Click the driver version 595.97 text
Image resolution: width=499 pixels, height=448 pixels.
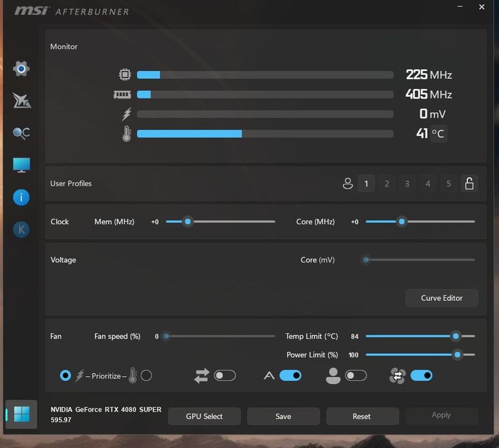click(61, 420)
